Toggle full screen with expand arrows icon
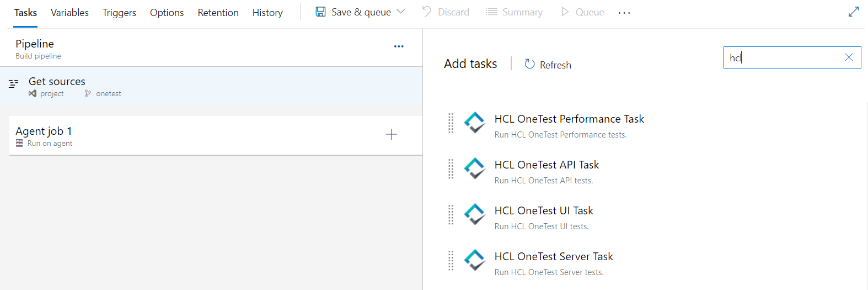Image resolution: width=868 pixels, height=290 pixels. 853,12
